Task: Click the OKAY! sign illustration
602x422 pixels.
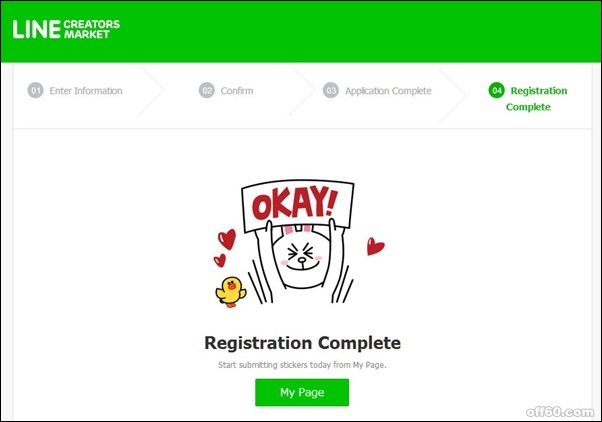Action: point(298,205)
